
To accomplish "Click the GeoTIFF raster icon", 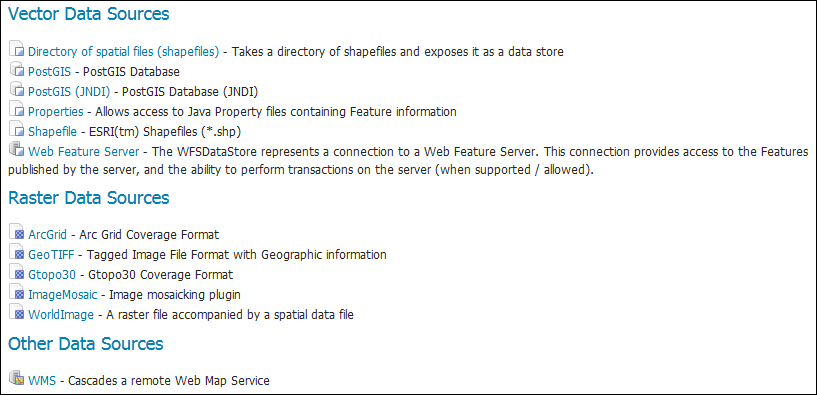I will (x=17, y=254).
